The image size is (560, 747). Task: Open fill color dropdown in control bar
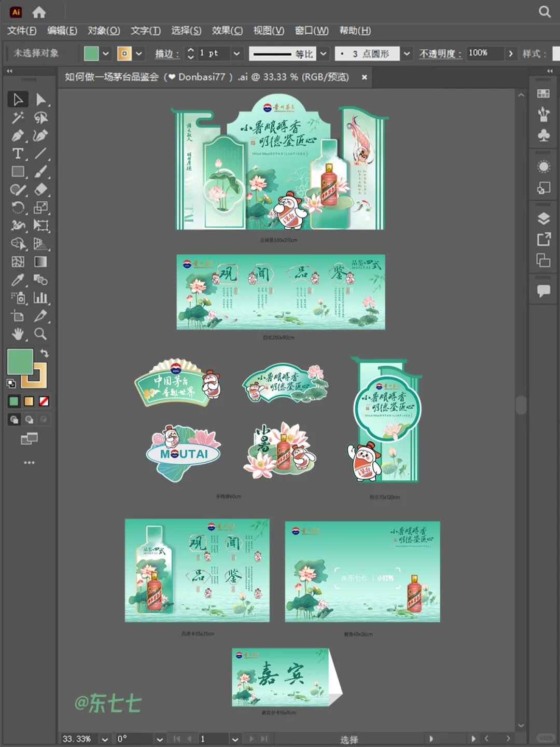106,53
